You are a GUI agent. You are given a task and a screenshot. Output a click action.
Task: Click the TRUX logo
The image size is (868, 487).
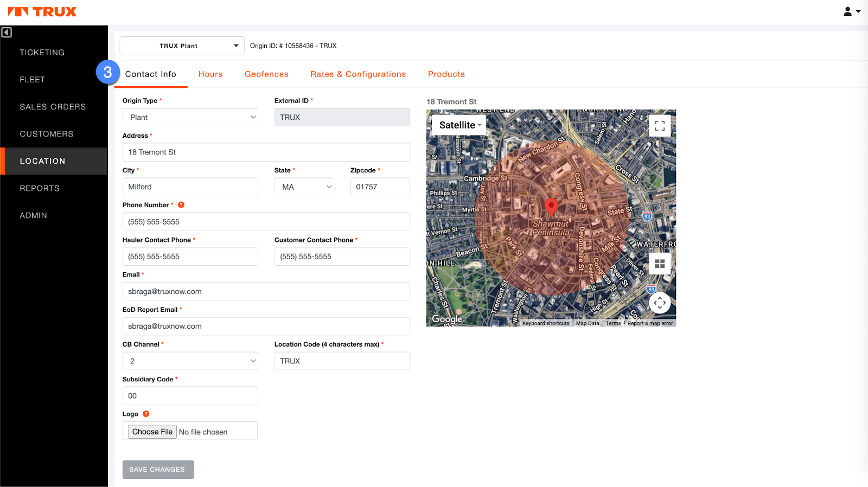42,12
